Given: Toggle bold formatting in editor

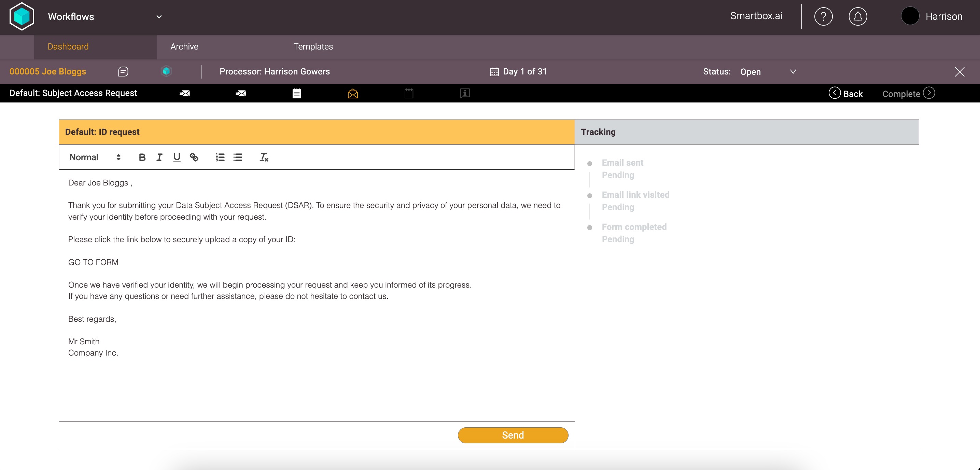Looking at the screenshot, I should coord(142,157).
